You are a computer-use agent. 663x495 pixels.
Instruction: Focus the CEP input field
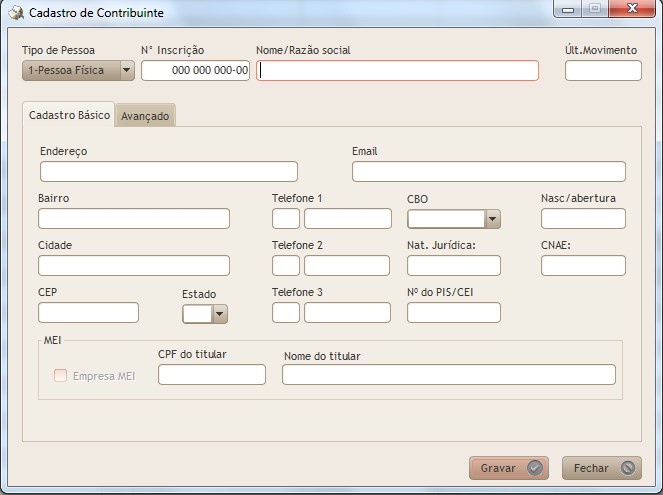point(88,312)
